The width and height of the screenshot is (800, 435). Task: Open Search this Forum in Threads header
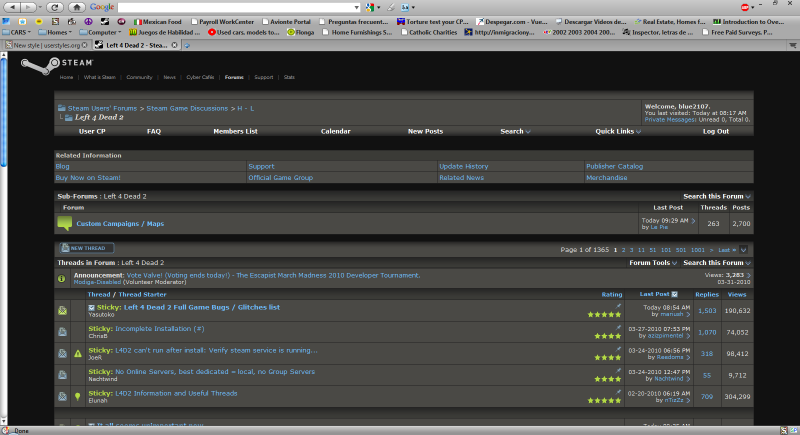click(x=717, y=263)
